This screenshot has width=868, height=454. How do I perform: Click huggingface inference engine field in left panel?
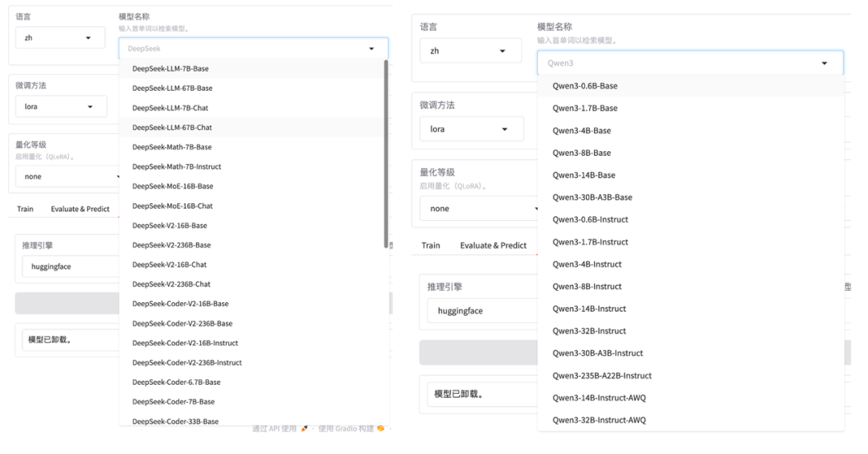70,266
